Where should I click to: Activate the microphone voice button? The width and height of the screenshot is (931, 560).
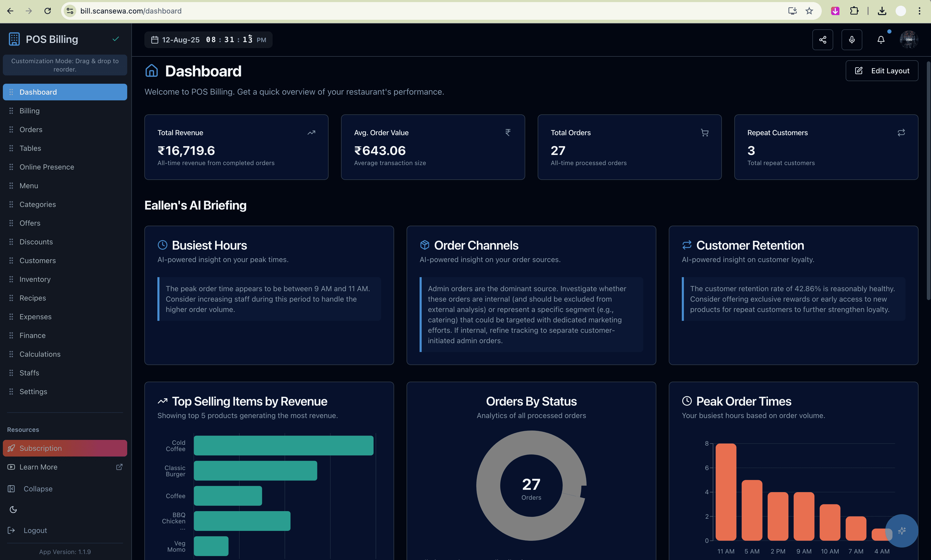click(x=851, y=40)
